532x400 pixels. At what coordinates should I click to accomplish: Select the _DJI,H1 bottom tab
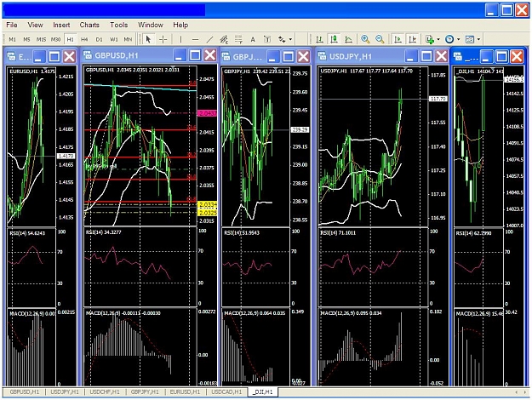tap(263, 391)
